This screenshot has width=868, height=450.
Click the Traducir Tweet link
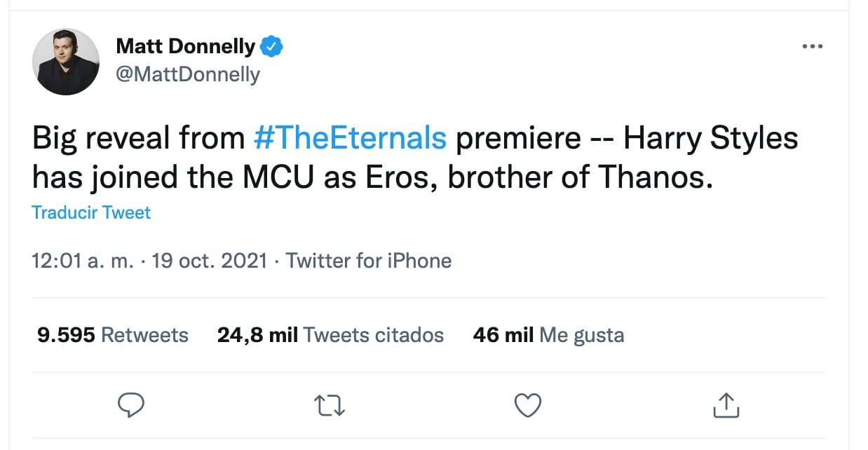point(90,212)
